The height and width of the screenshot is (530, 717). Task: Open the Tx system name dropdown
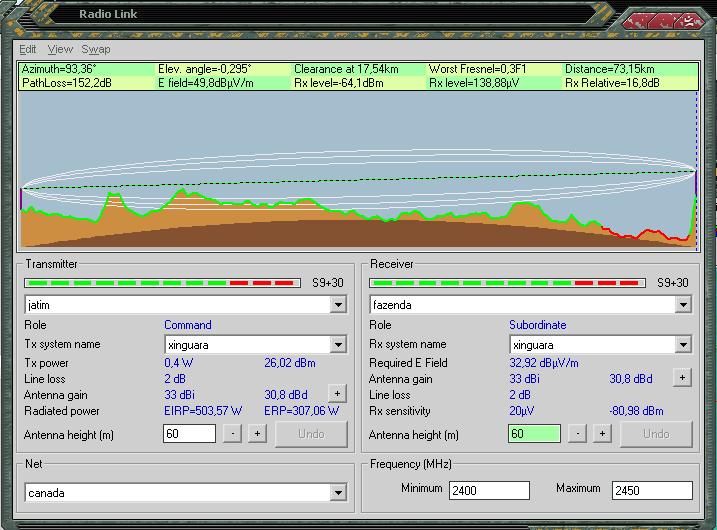point(338,345)
